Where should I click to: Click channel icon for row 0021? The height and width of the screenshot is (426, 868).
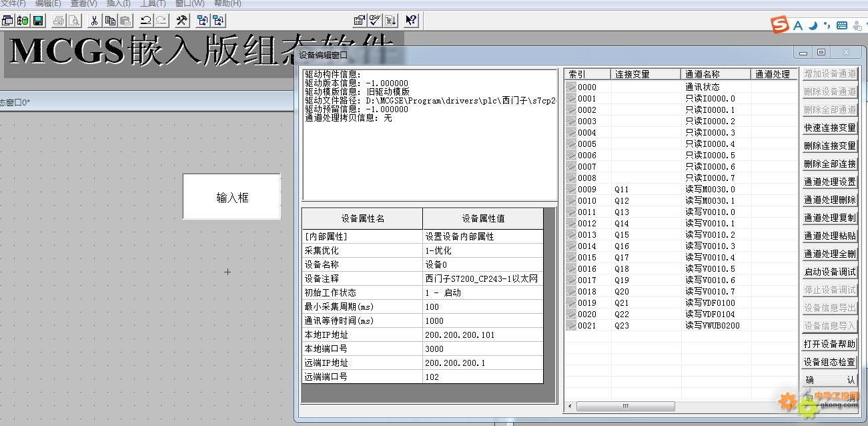click(x=571, y=325)
